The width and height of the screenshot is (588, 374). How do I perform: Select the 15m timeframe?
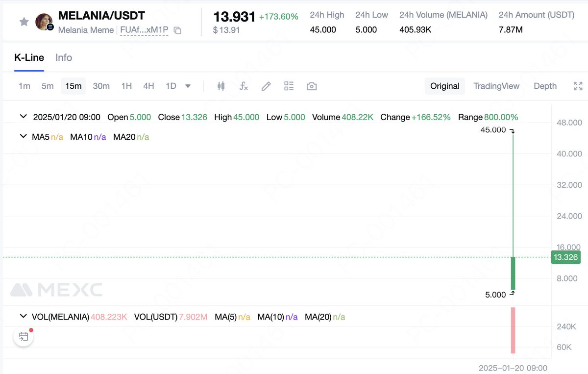coord(73,86)
